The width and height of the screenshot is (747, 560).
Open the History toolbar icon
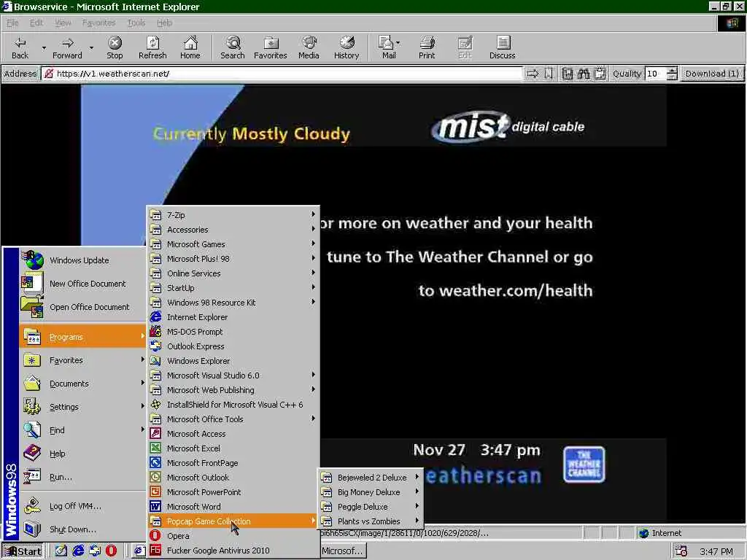tap(347, 47)
